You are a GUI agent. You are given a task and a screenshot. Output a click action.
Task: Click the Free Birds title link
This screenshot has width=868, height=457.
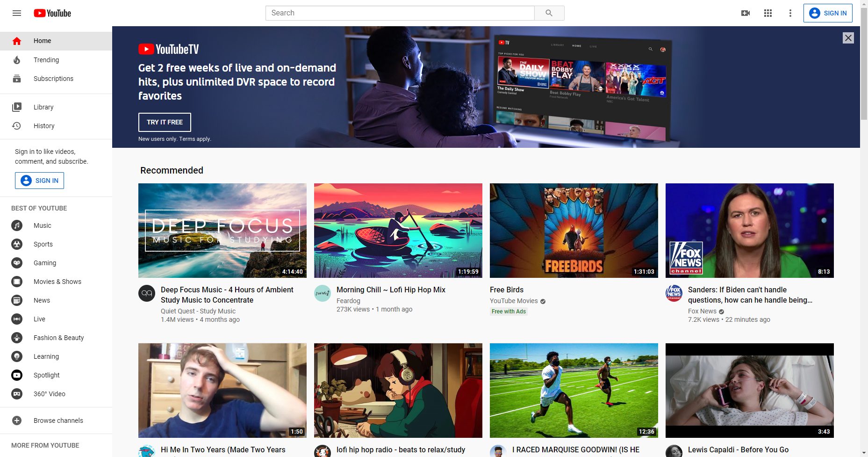pos(507,290)
